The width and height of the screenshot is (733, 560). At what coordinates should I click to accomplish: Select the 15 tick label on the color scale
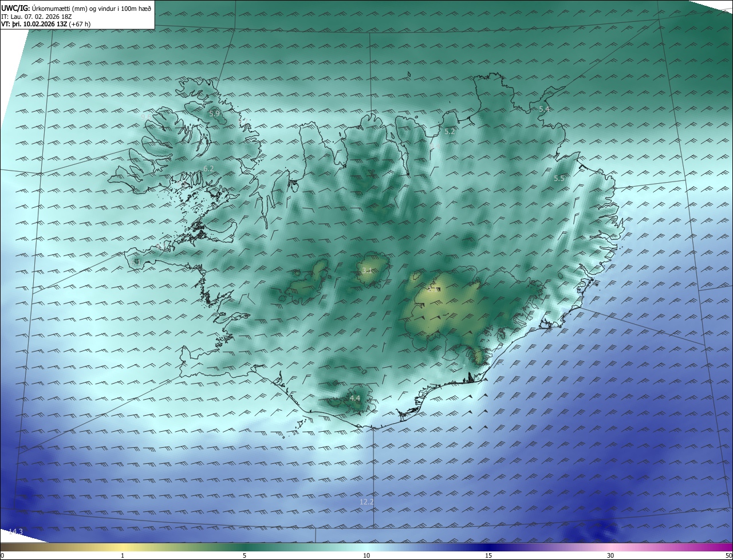coord(488,555)
